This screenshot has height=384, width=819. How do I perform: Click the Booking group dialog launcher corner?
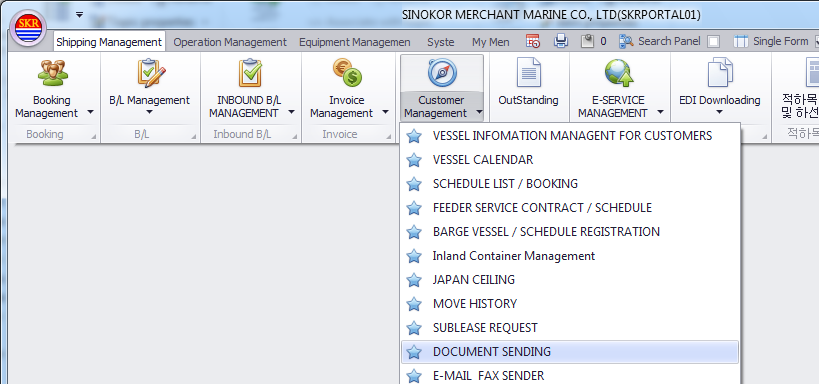(x=93, y=137)
